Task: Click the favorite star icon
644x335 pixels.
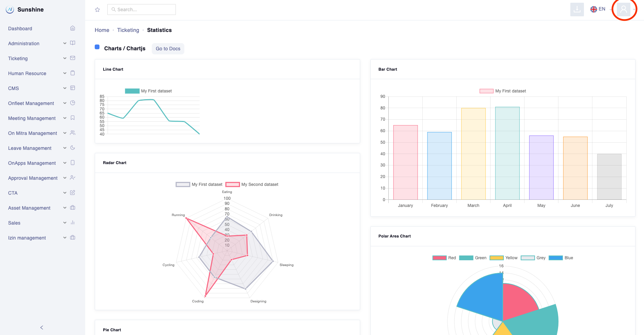Action: click(97, 10)
